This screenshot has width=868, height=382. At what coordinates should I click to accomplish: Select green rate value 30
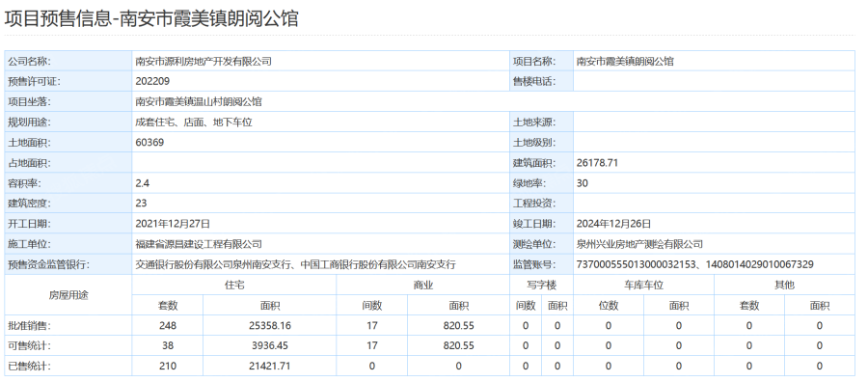pos(582,184)
